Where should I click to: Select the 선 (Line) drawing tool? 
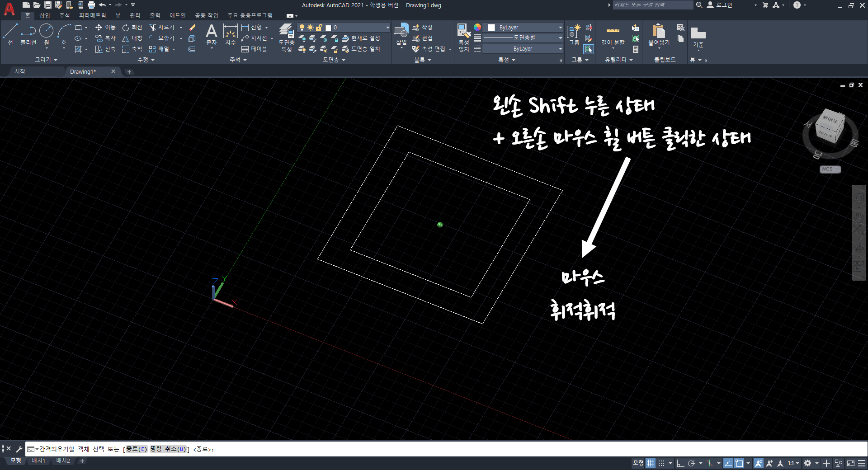(x=10, y=34)
